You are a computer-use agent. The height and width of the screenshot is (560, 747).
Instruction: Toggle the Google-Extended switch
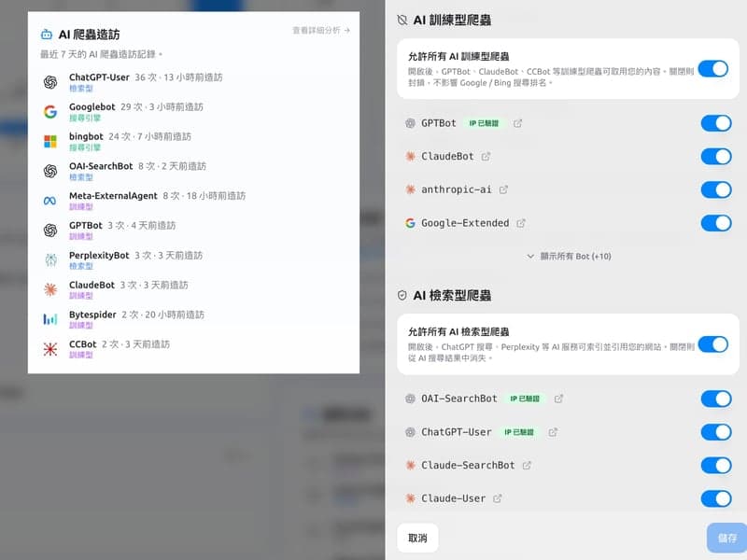click(716, 223)
